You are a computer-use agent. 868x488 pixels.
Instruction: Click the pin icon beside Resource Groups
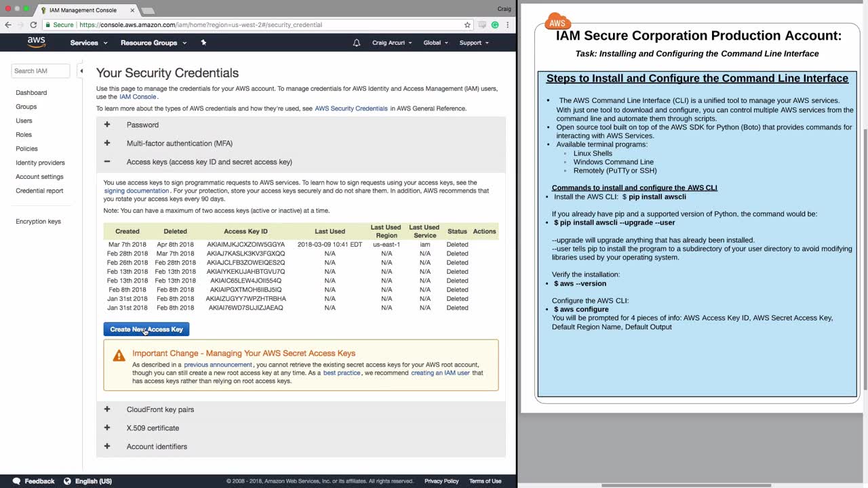[203, 43]
